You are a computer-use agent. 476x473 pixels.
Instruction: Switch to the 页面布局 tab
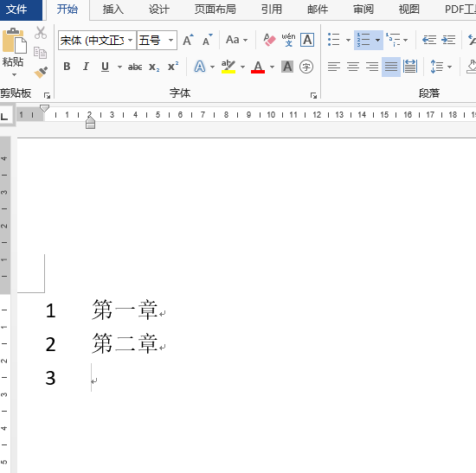point(215,10)
